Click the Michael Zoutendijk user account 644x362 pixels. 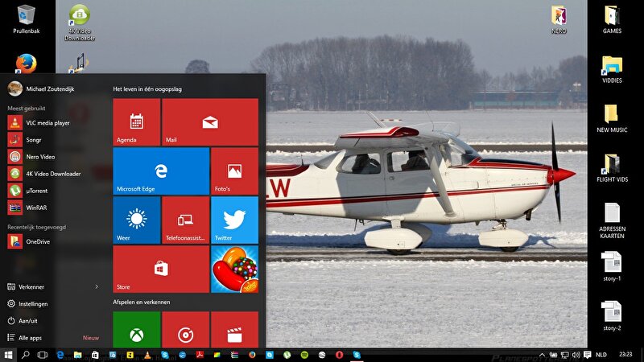[48, 89]
